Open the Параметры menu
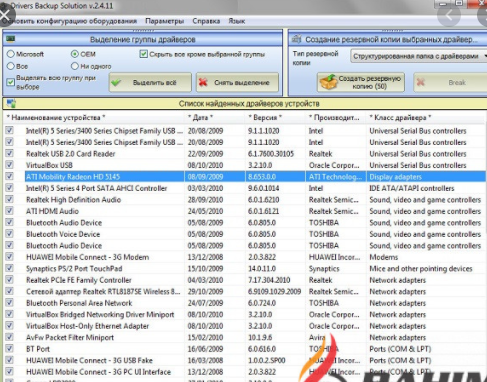Image resolution: width=487 pixels, height=382 pixels. click(164, 21)
